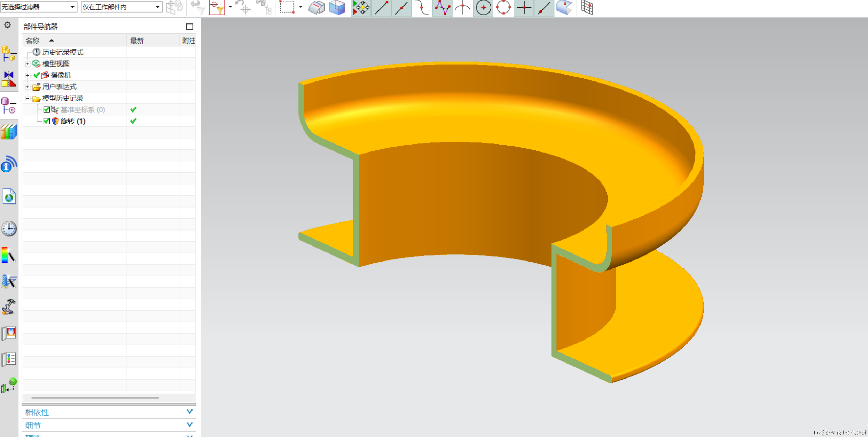Viewport: 868px width, 437px height.
Task: Open dropdown arrow beside rectangle selection
Action: point(301,7)
